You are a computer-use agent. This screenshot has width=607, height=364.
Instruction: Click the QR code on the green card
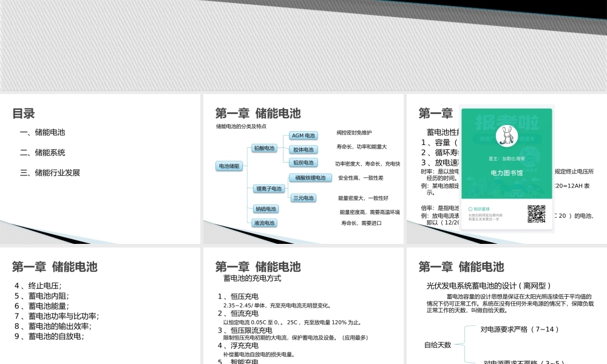pos(536,214)
